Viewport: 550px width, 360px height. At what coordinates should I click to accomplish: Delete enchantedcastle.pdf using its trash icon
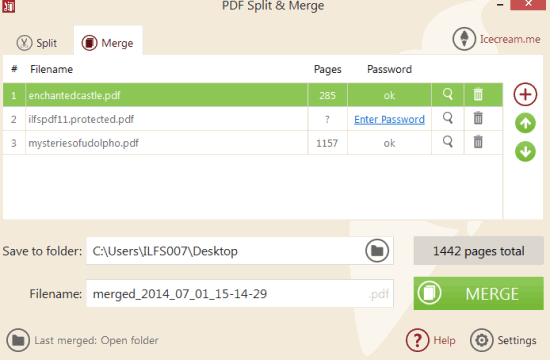coord(478,94)
